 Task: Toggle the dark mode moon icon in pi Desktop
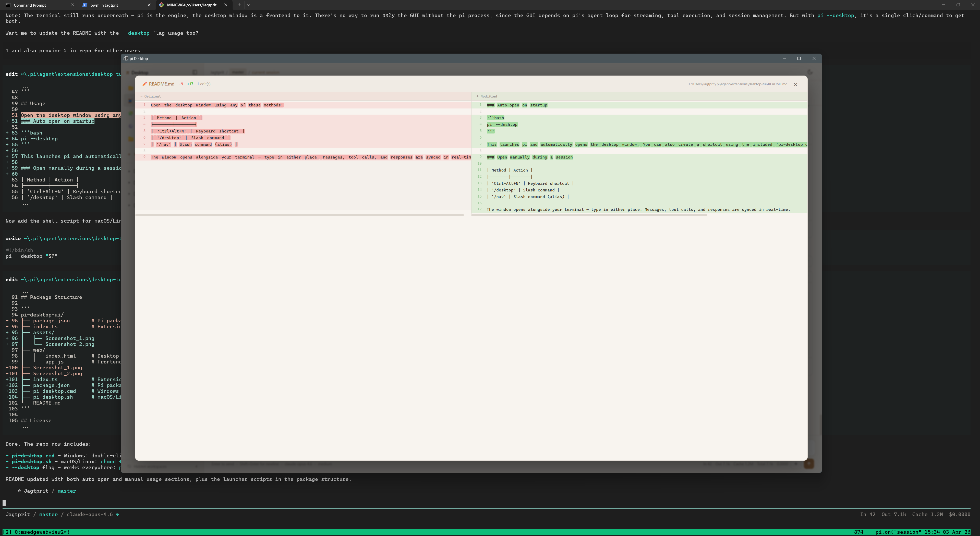pos(809,72)
